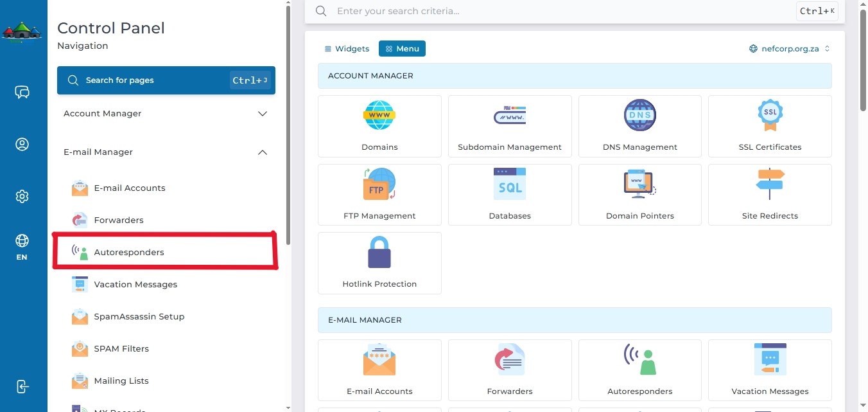Open the Hotlink Protection padlock tile
This screenshot has width=868, height=412.
(x=379, y=263)
